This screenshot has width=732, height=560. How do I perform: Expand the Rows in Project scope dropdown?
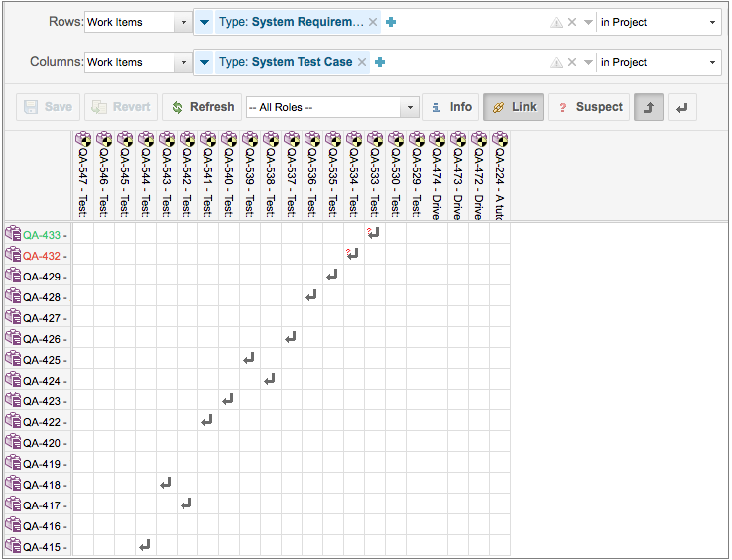[x=659, y=22]
